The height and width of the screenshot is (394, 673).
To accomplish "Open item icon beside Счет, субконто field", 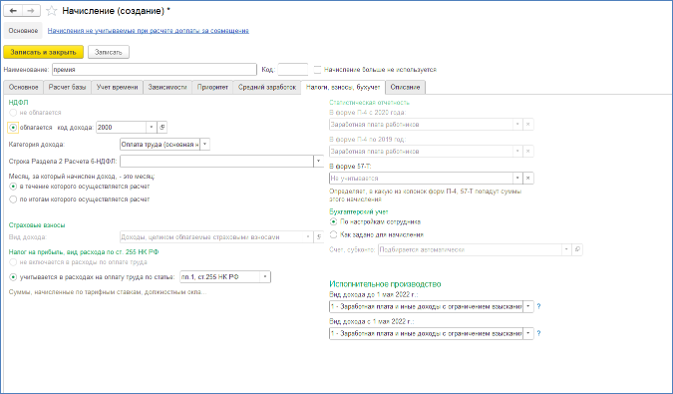I will tap(577, 250).
